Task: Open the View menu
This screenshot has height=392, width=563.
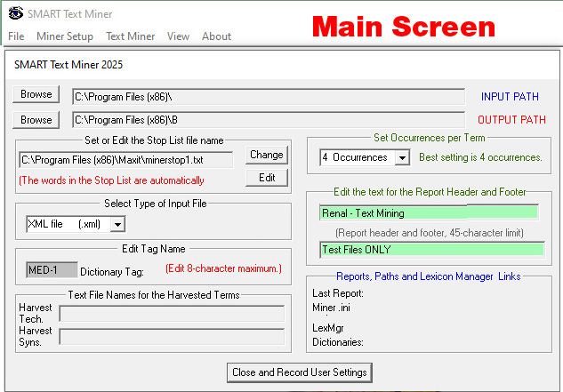Action: coord(178,36)
